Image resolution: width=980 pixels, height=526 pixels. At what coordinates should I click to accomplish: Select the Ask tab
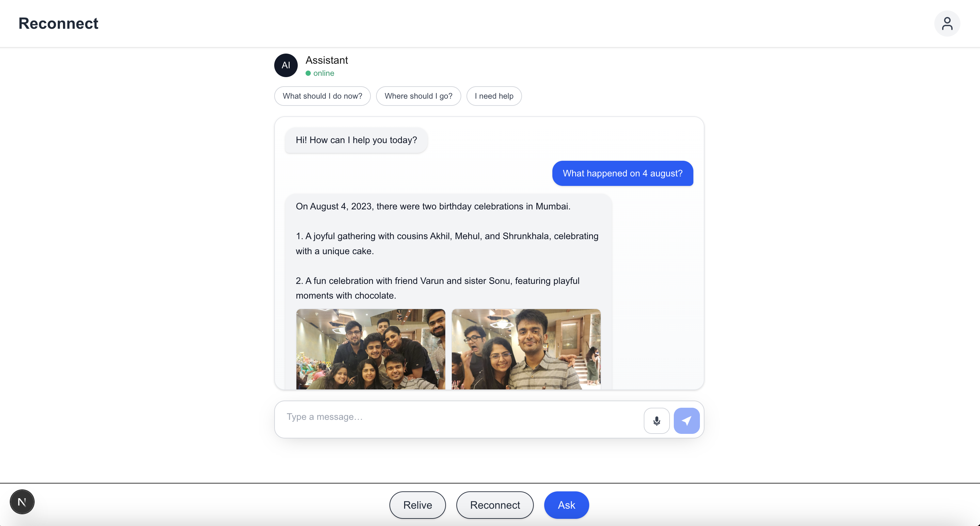click(x=566, y=505)
